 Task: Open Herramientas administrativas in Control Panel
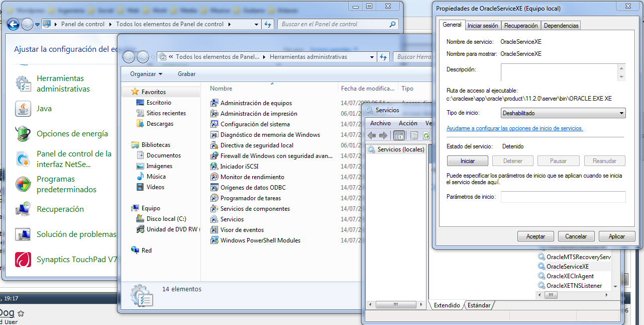pyautogui.click(x=63, y=84)
